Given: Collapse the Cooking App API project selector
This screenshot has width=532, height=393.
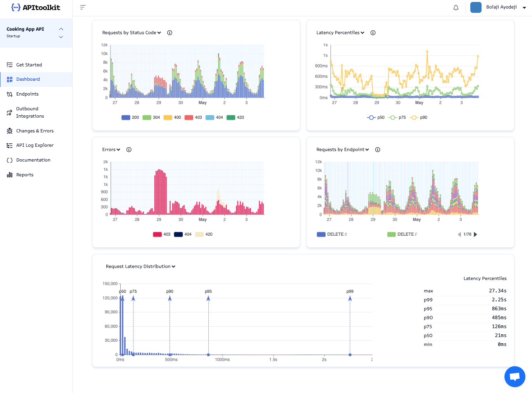Looking at the screenshot, I should point(61,29).
